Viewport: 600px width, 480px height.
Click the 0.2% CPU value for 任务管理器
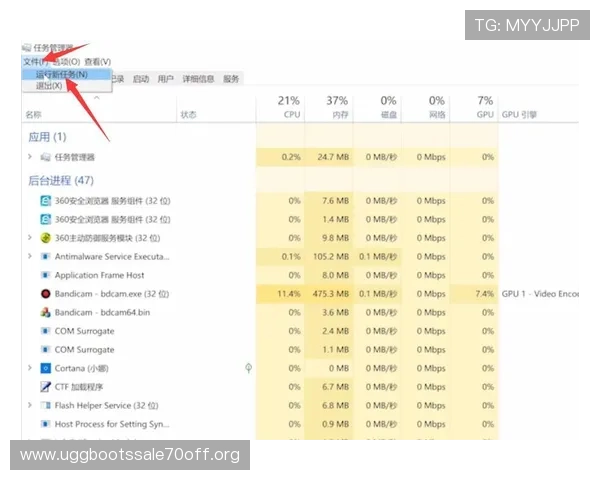[x=291, y=157]
